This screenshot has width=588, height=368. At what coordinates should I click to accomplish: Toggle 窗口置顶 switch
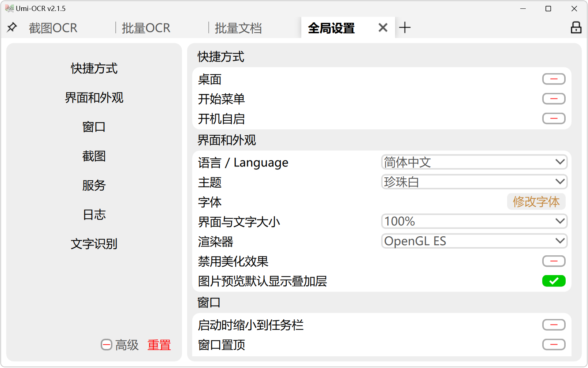tap(554, 345)
